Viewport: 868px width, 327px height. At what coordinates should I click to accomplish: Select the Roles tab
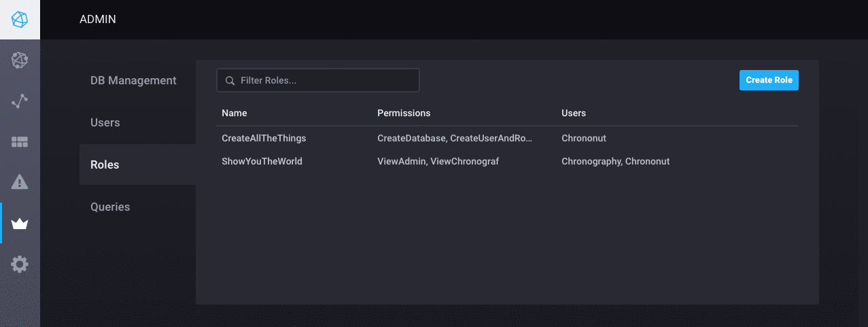point(105,165)
